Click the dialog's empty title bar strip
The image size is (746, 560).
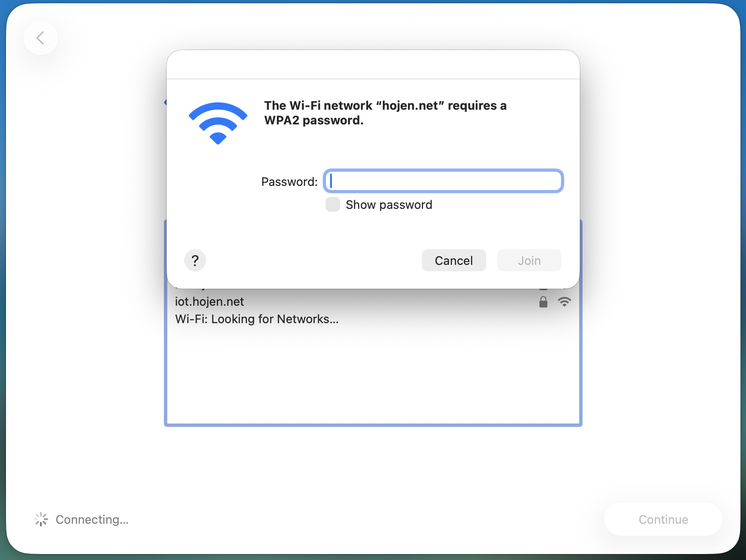(373, 65)
